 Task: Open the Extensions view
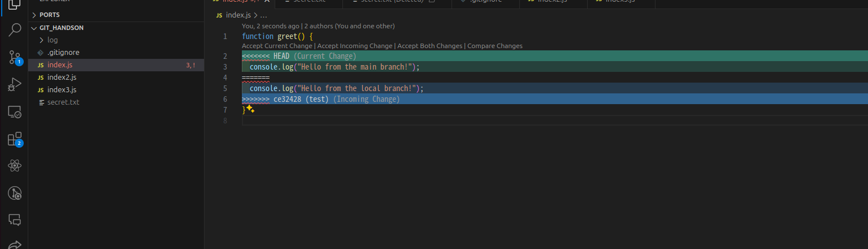(x=15, y=139)
